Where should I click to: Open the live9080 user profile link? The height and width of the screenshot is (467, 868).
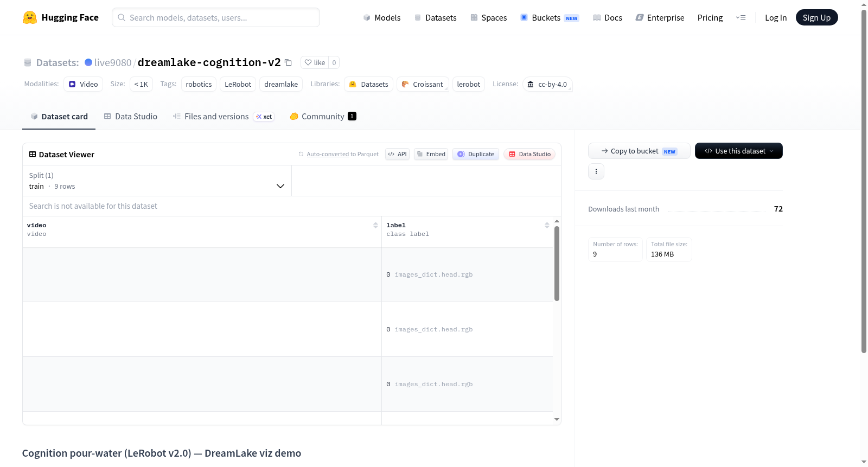click(113, 62)
